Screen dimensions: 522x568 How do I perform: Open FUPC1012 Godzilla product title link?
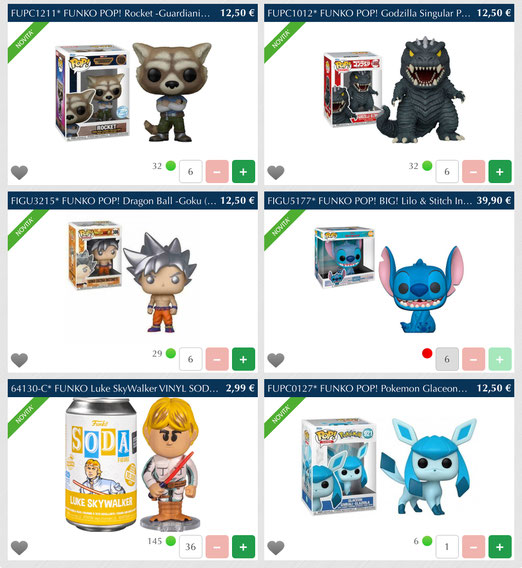(x=369, y=13)
